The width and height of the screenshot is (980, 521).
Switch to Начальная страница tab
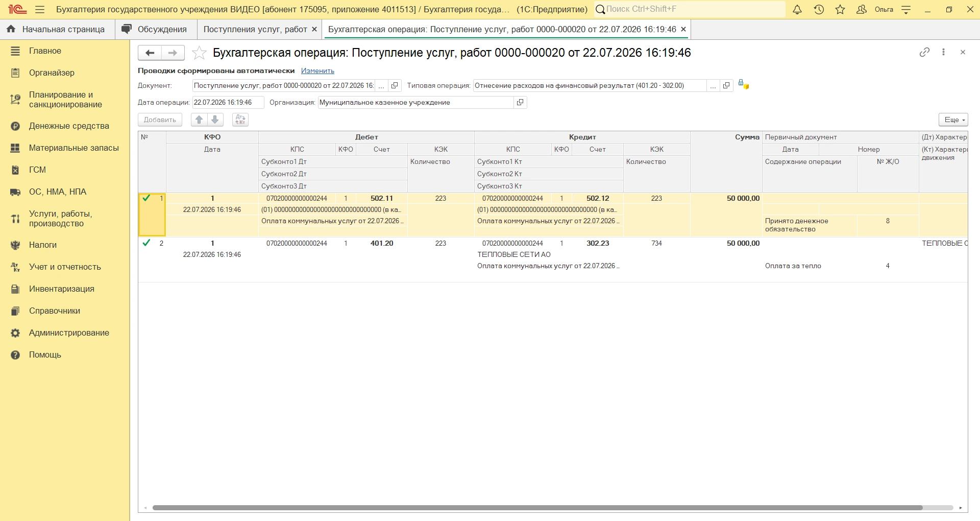(x=57, y=30)
